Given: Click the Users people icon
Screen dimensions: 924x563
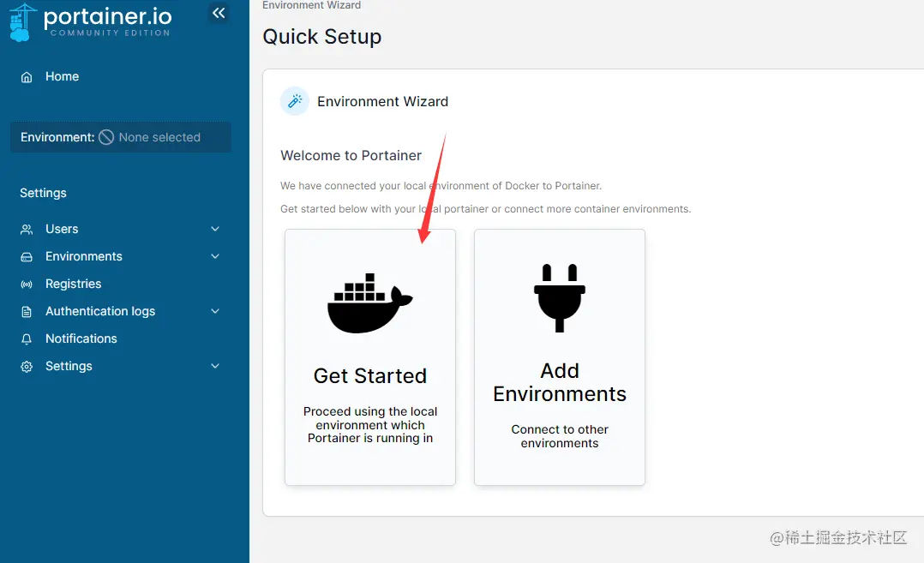Looking at the screenshot, I should point(27,229).
